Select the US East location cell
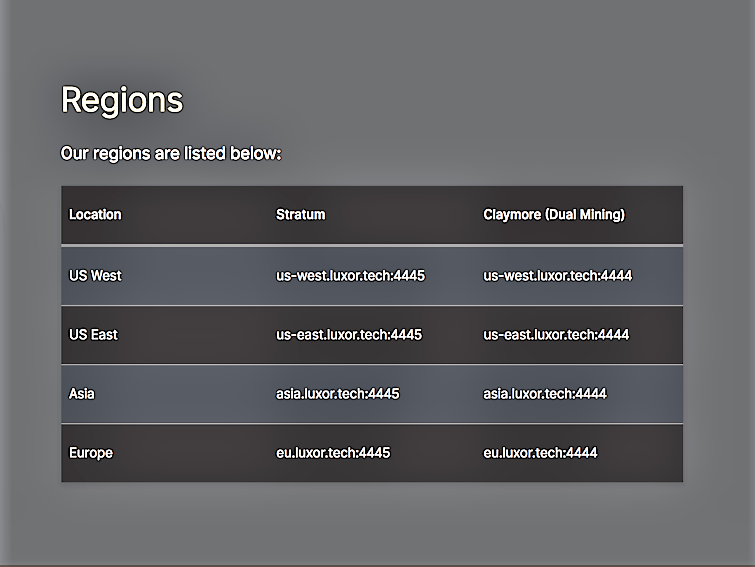This screenshot has height=567, width=755. 93,335
